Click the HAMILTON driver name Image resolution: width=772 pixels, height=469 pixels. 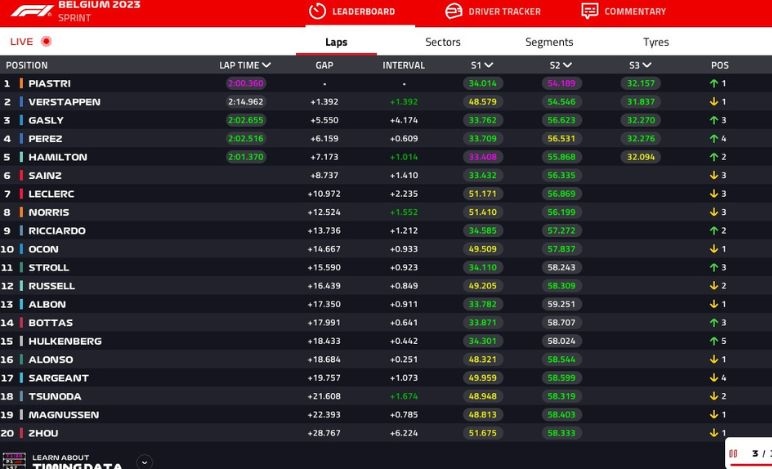(57, 157)
